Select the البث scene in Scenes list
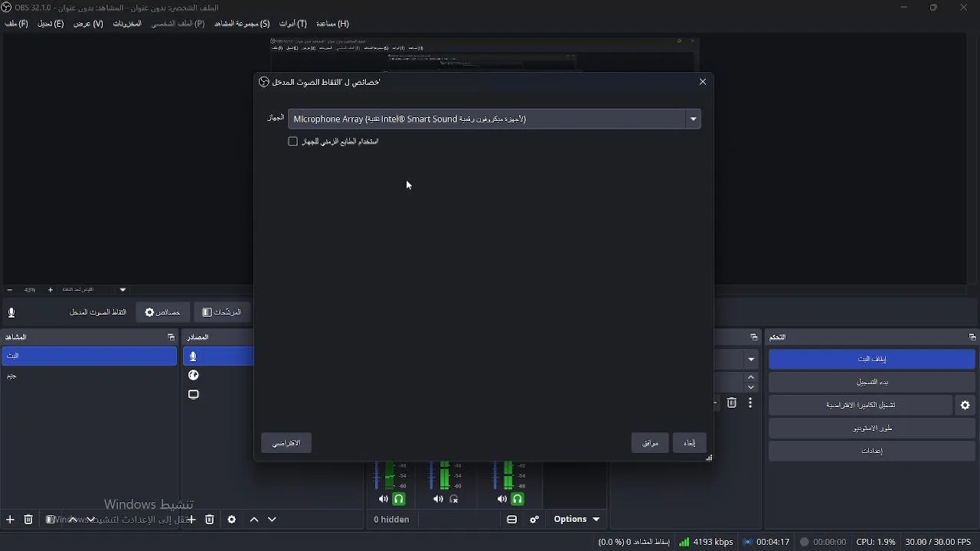 coord(89,356)
